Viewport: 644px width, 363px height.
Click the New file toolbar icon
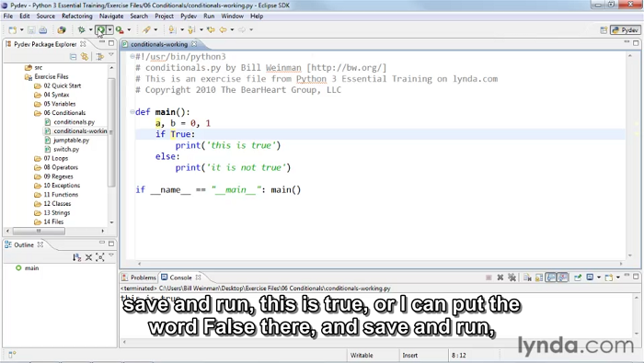tap(12, 30)
